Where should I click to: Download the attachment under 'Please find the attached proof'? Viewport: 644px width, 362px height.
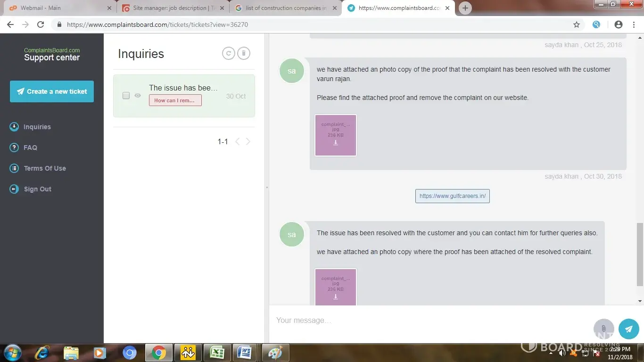[336, 135]
